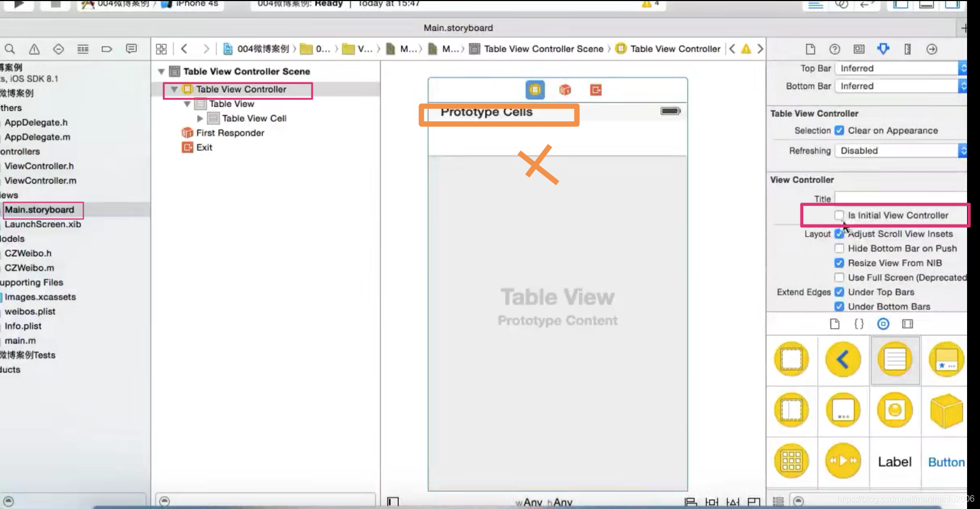
Task: Show the Quick Help inspector
Action: tap(834, 49)
